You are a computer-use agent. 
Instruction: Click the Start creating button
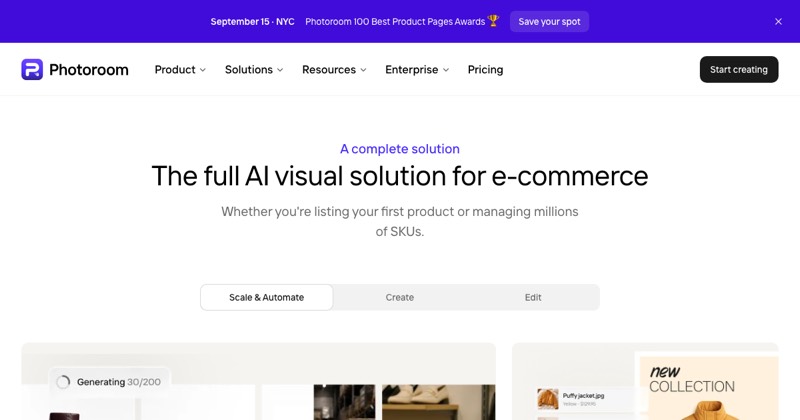tap(739, 69)
